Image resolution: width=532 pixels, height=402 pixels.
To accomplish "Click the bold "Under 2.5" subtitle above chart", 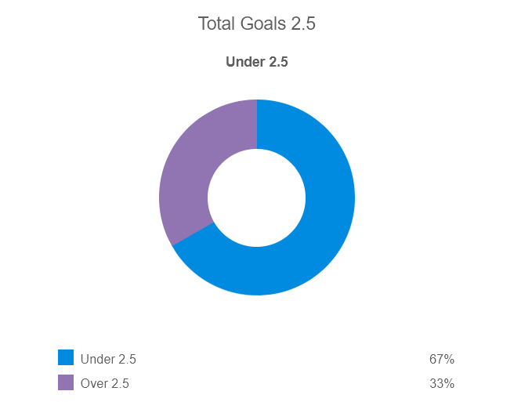I will [x=257, y=62].
